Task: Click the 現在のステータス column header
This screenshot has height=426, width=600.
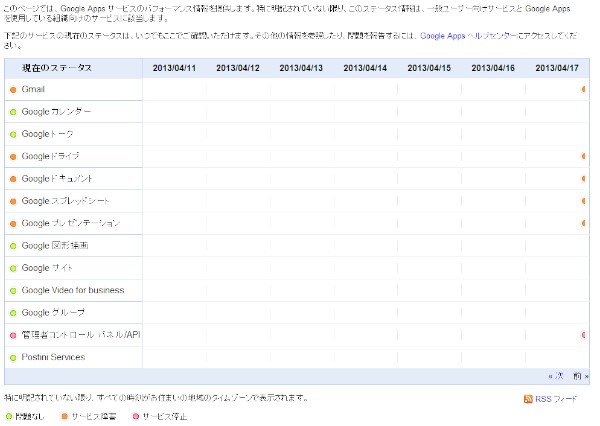Action: point(57,68)
